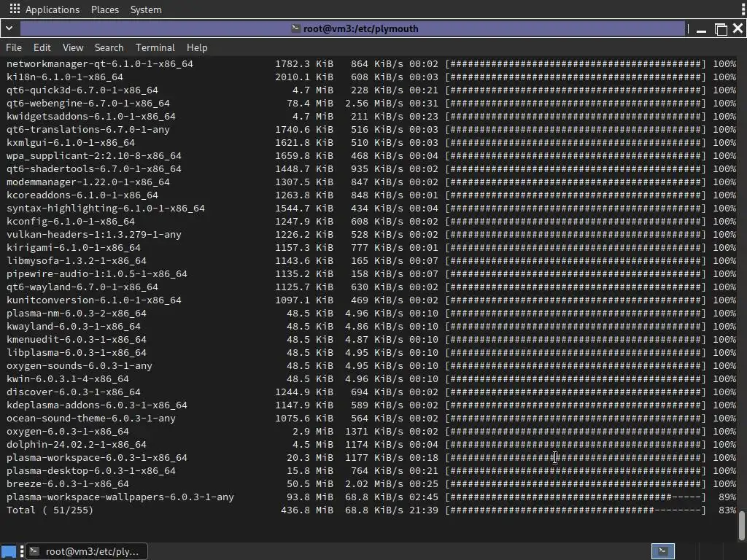Click the 436.8 MiB total size value
The height and width of the screenshot is (560, 747).
[x=307, y=510]
